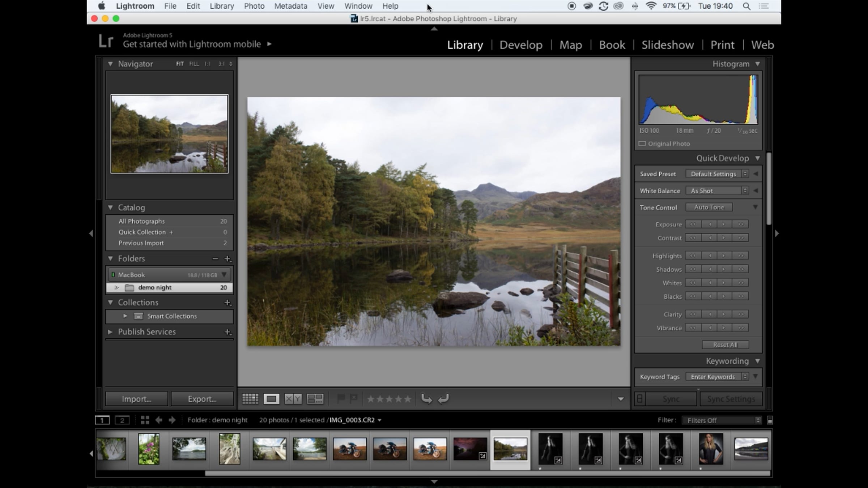868x488 pixels.
Task: Open the Metadata menu
Action: [x=290, y=6]
